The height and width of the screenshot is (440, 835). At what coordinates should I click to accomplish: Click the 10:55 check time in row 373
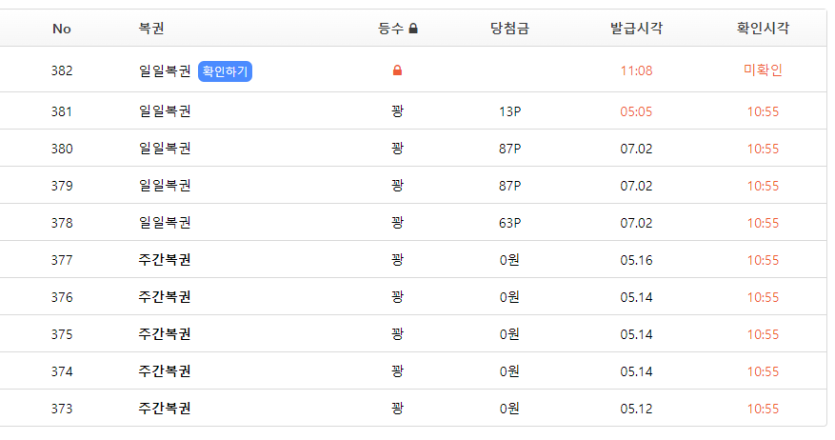[763, 409]
